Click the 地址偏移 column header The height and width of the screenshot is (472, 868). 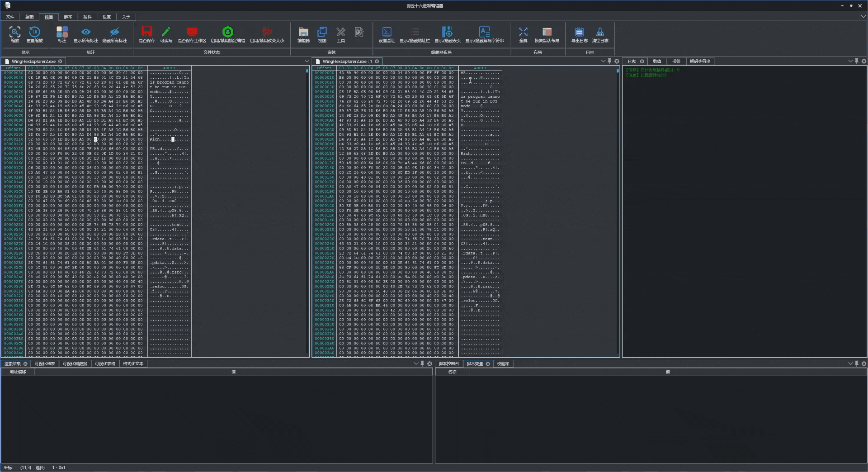click(18, 372)
